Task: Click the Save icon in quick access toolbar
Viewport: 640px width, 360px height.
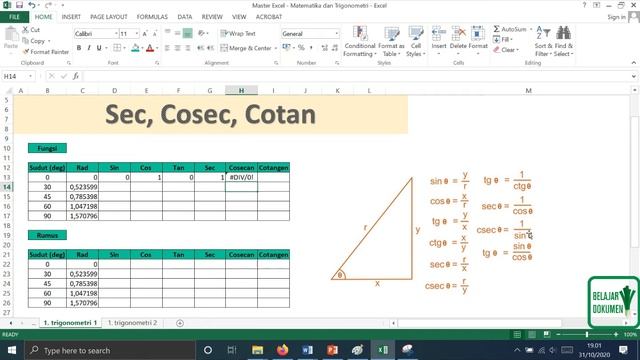Action: 19,5
